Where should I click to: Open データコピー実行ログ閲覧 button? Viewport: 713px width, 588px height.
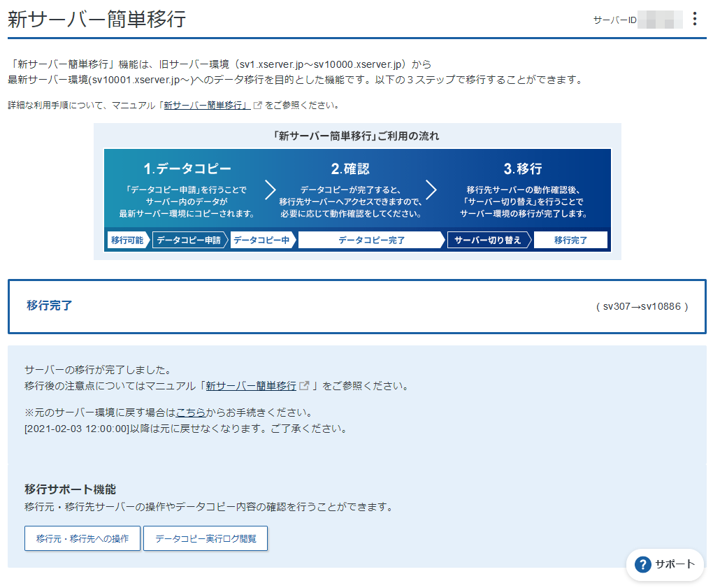tap(206, 538)
